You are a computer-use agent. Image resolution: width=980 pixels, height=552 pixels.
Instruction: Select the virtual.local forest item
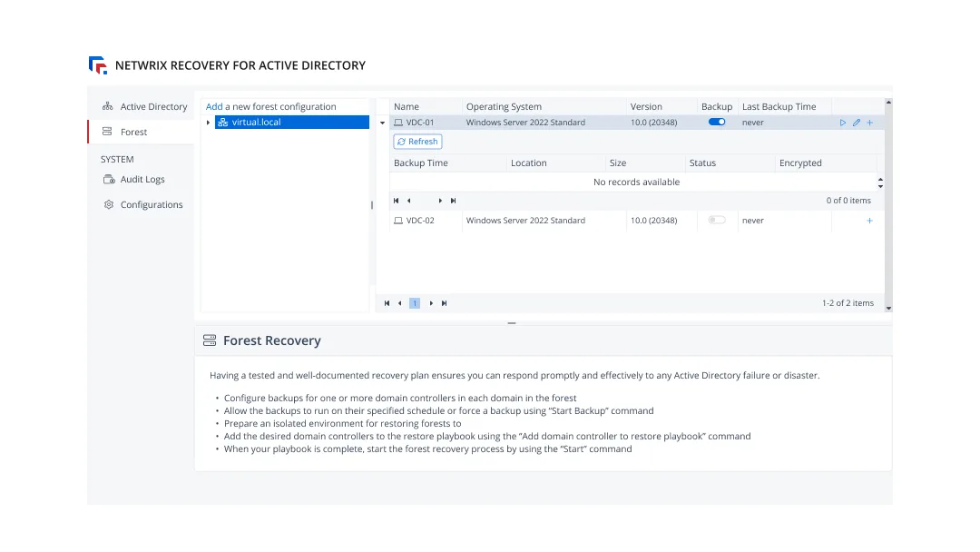point(292,122)
